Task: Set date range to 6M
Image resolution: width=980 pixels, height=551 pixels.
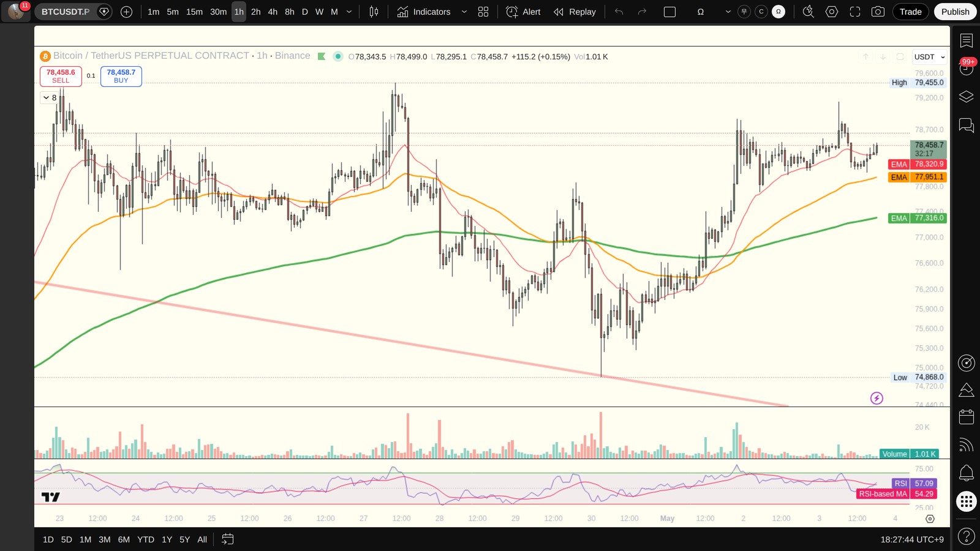Action: point(124,539)
